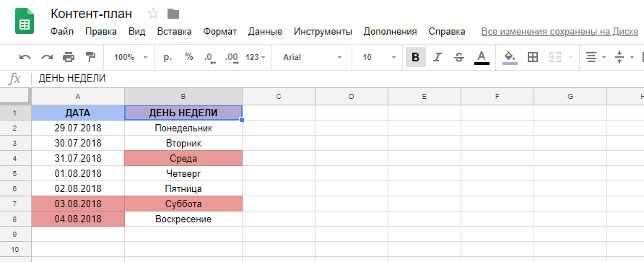This screenshot has height=262, width=644.
Task: Open horizontal align dropdown
Action: 595,58
